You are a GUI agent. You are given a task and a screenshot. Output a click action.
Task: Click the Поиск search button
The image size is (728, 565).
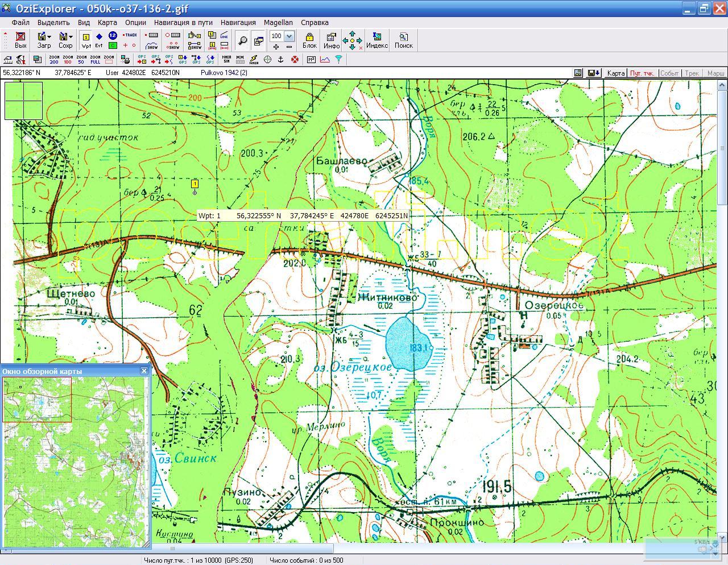[403, 40]
